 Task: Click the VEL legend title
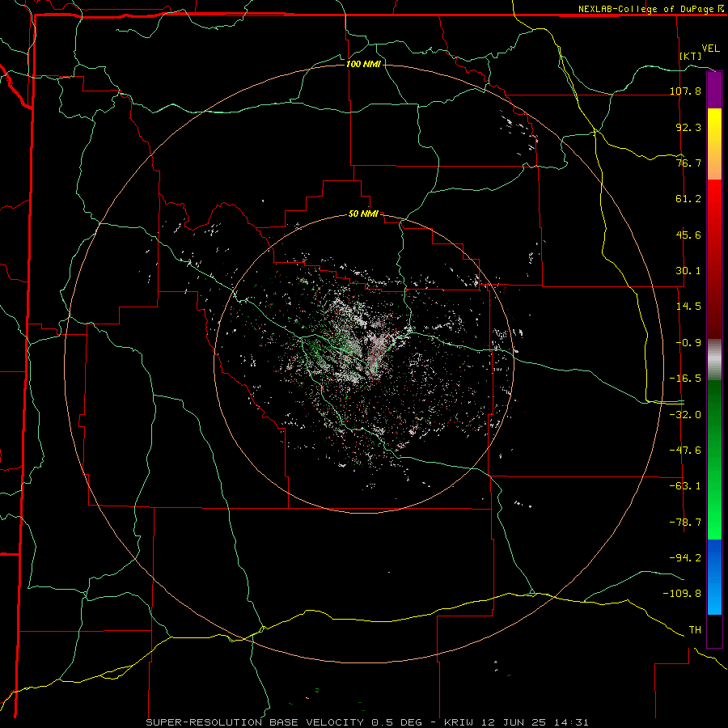tap(710, 48)
